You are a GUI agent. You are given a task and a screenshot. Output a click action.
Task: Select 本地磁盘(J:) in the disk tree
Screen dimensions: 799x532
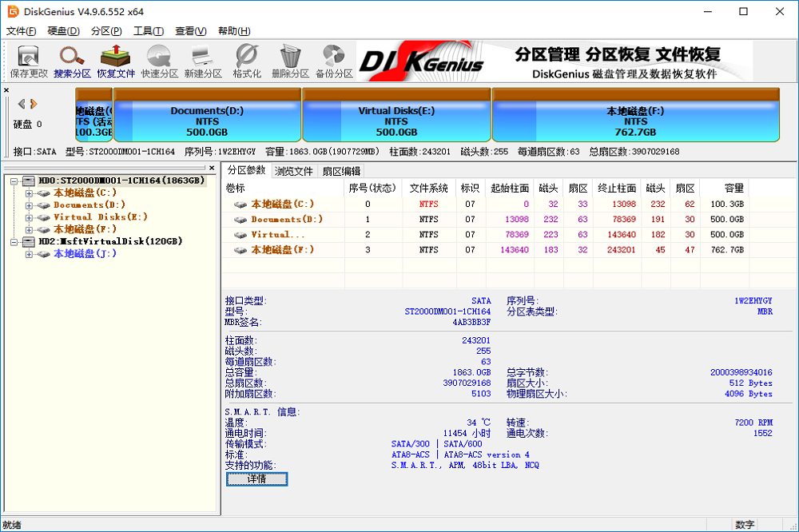(85, 254)
